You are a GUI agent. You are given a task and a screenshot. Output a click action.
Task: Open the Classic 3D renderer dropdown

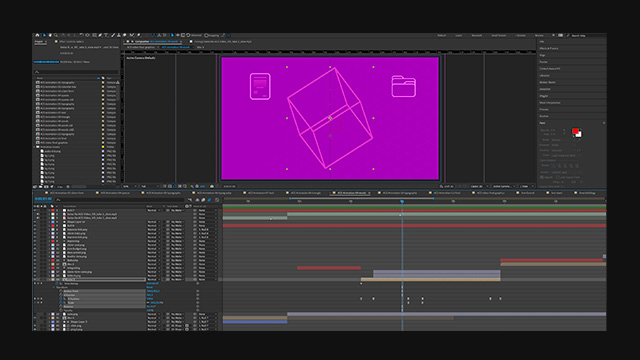478,187
